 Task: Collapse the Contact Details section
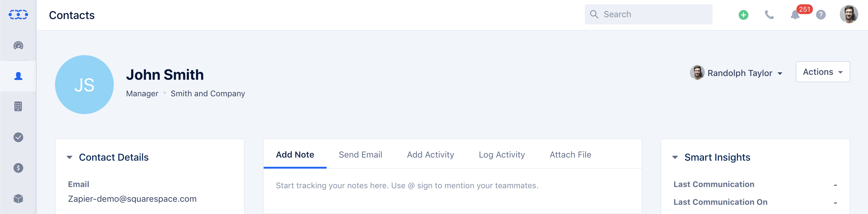pyautogui.click(x=69, y=157)
